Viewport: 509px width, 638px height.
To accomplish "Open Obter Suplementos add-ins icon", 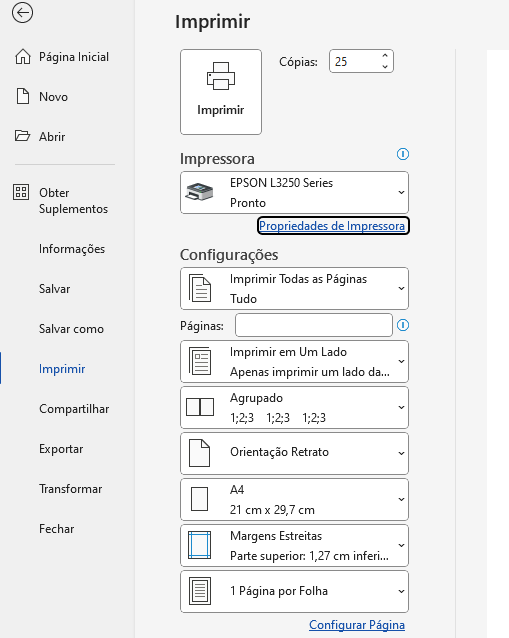I will (21, 192).
